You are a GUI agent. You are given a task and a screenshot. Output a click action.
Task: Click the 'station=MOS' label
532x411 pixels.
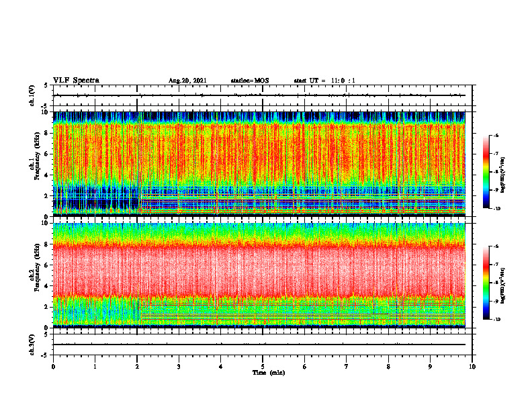[x=250, y=81]
